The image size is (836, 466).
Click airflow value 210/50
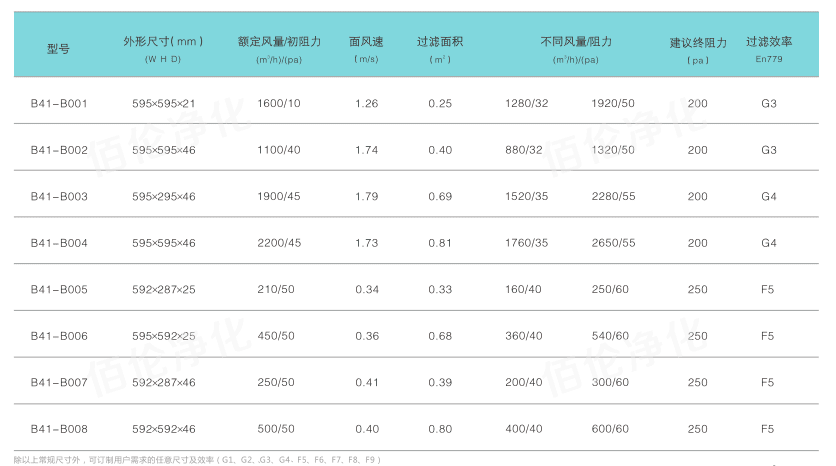(276, 289)
